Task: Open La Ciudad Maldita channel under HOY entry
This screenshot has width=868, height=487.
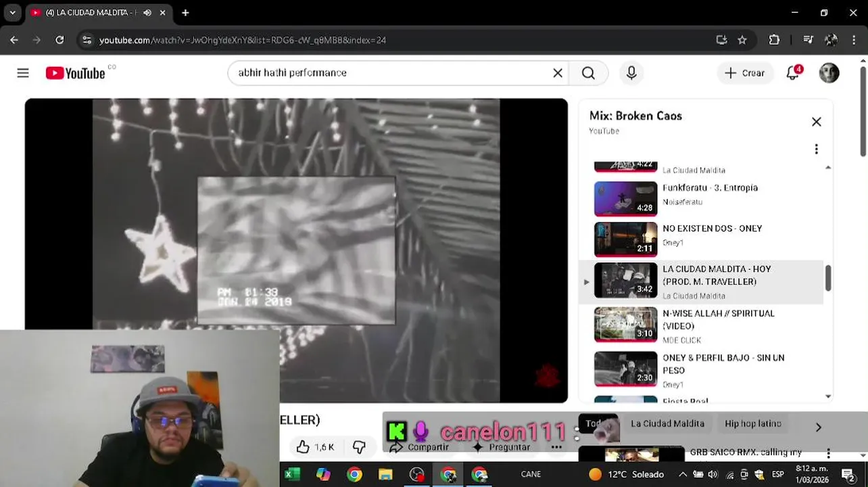Action: point(694,296)
